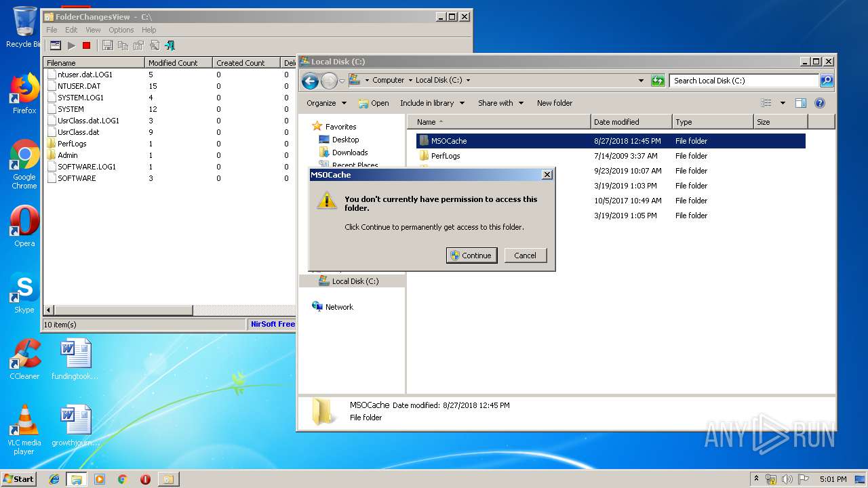
Task: Open the view options dropdown arrow
Action: tap(782, 103)
